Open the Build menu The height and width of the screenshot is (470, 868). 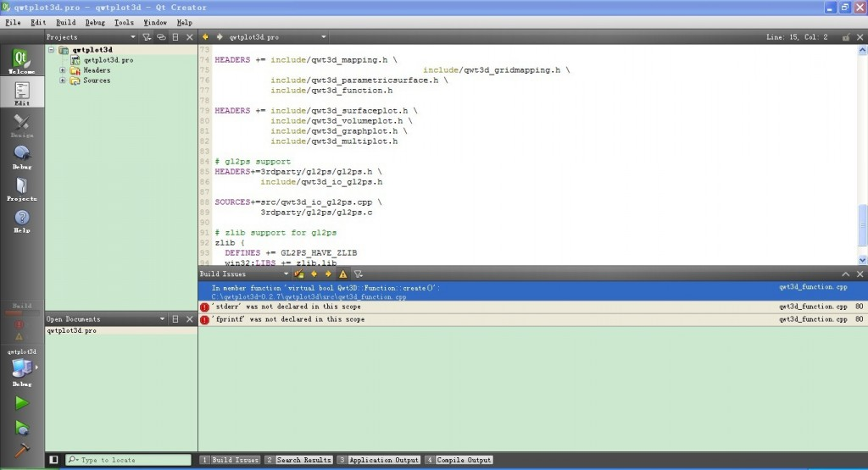click(x=66, y=22)
